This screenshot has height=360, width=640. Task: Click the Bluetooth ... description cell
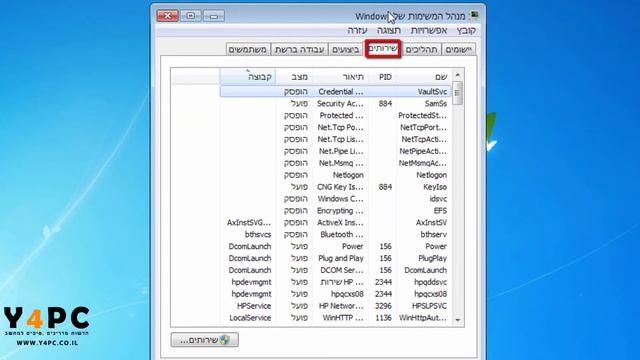342,235
